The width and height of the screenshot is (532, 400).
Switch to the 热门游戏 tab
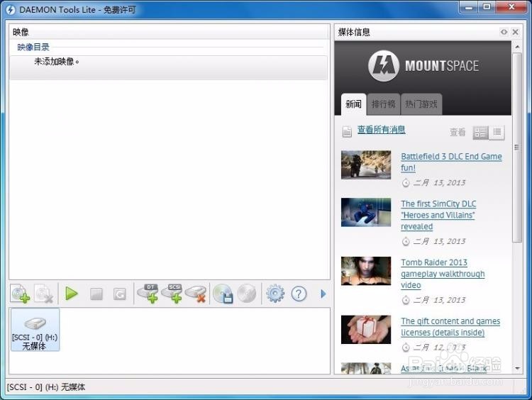point(421,104)
